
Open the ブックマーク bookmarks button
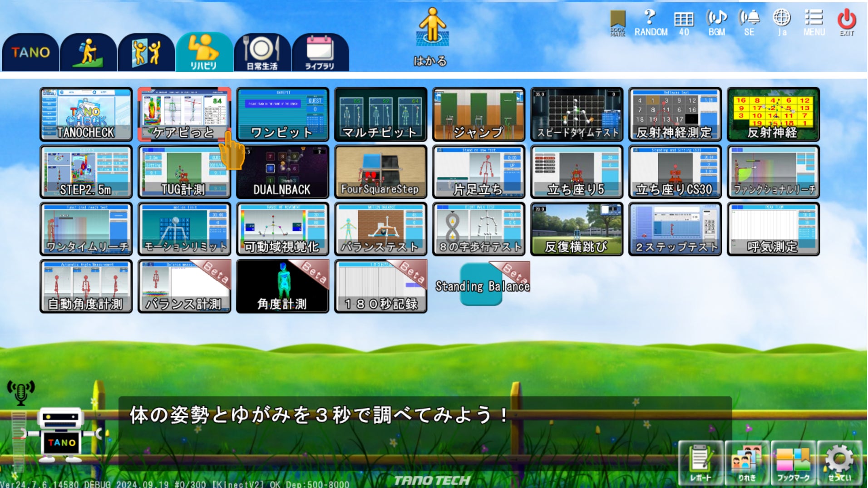tap(794, 463)
